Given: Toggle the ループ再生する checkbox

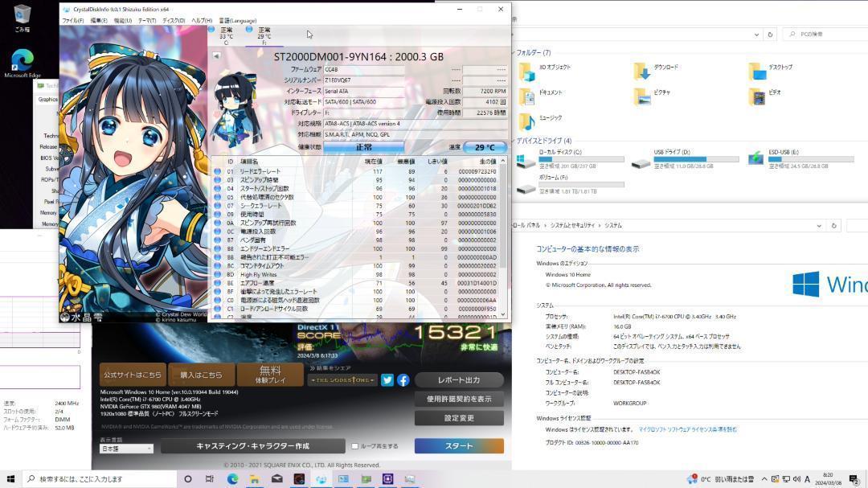Looking at the screenshot, I should [355, 446].
